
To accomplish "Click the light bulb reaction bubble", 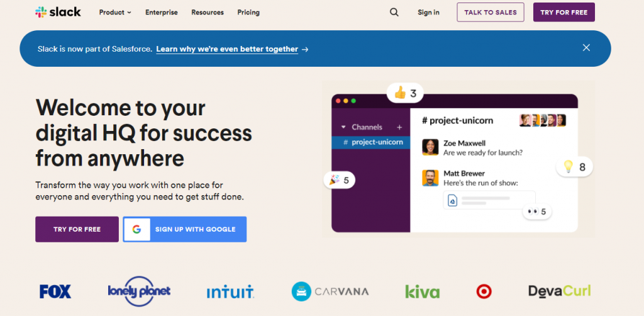I will (574, 167).
